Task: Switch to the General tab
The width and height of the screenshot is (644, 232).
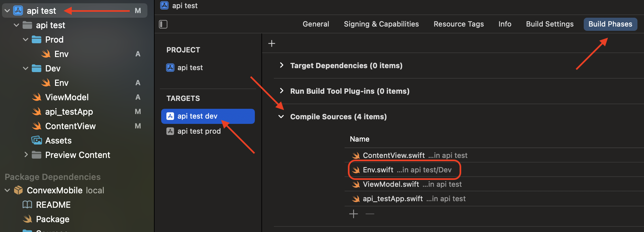Action: coord(316,24)
